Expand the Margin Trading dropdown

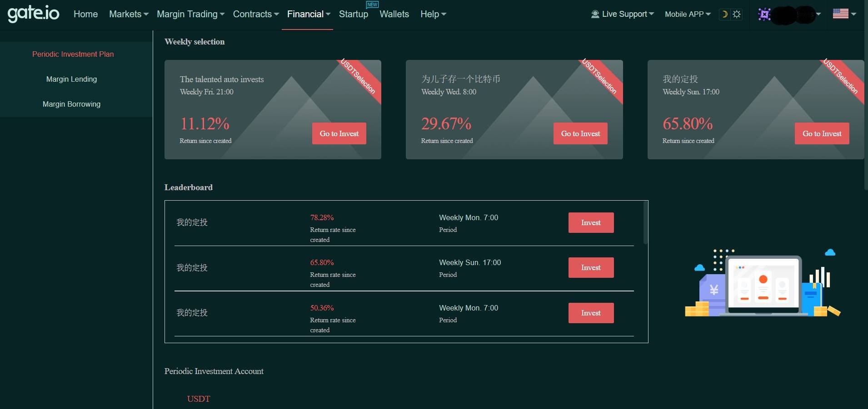(190, 14)
